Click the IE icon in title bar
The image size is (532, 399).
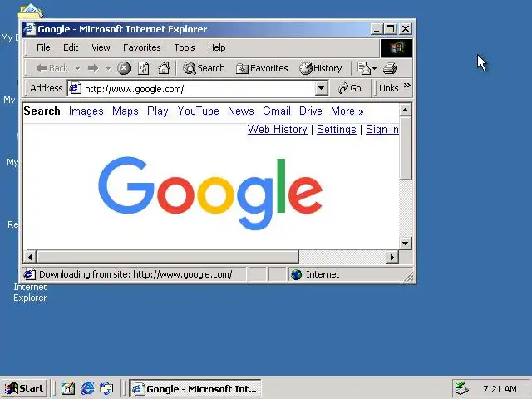pos(30,29)
